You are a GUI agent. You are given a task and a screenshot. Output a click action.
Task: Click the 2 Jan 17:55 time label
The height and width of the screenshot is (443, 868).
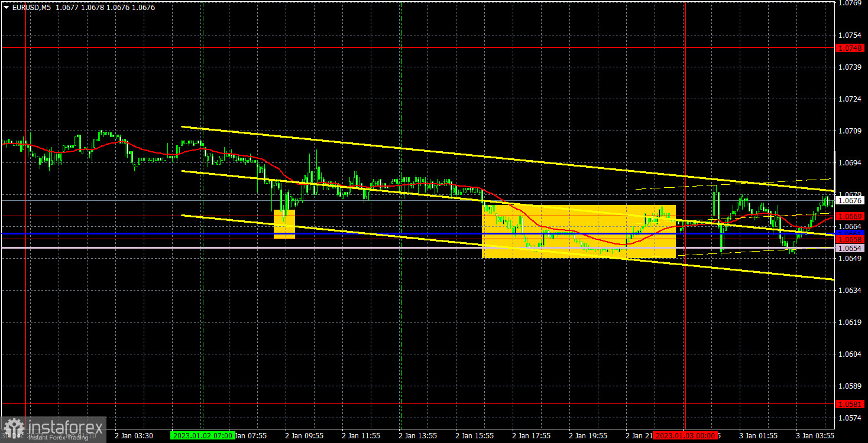coord(532,435)
